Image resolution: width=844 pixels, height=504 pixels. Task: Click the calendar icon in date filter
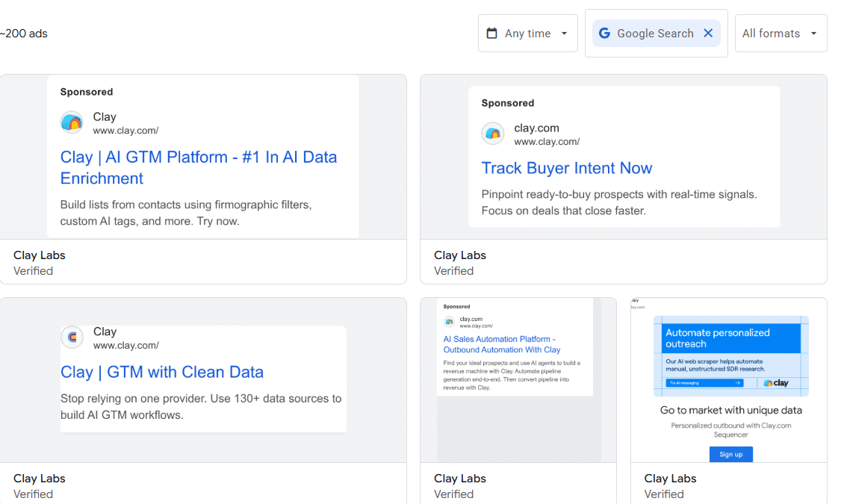tap(491, 34)
